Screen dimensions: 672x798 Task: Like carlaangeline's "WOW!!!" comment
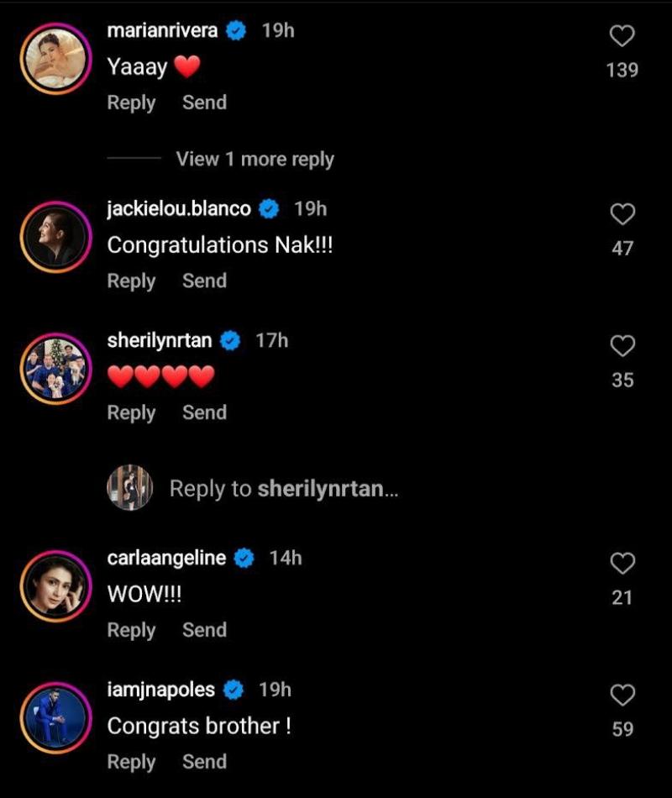pos(622,563)
